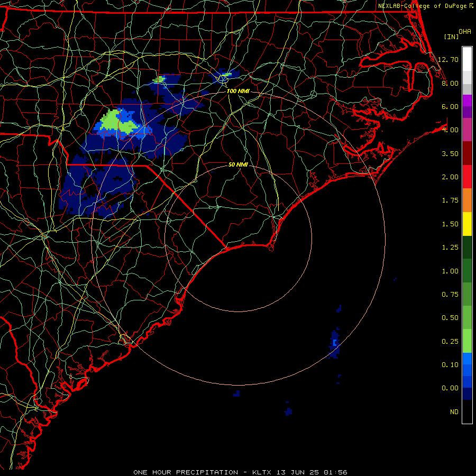Screen dimensions: 476x476
Task: Click the "0.50" legend value
Action: [450, 318]
